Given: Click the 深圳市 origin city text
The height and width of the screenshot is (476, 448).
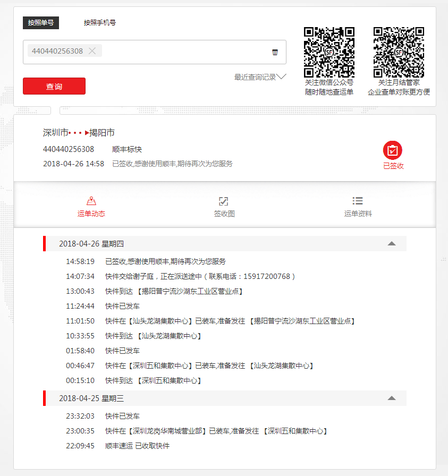Looking at the screenshot, I should [56, 133].
